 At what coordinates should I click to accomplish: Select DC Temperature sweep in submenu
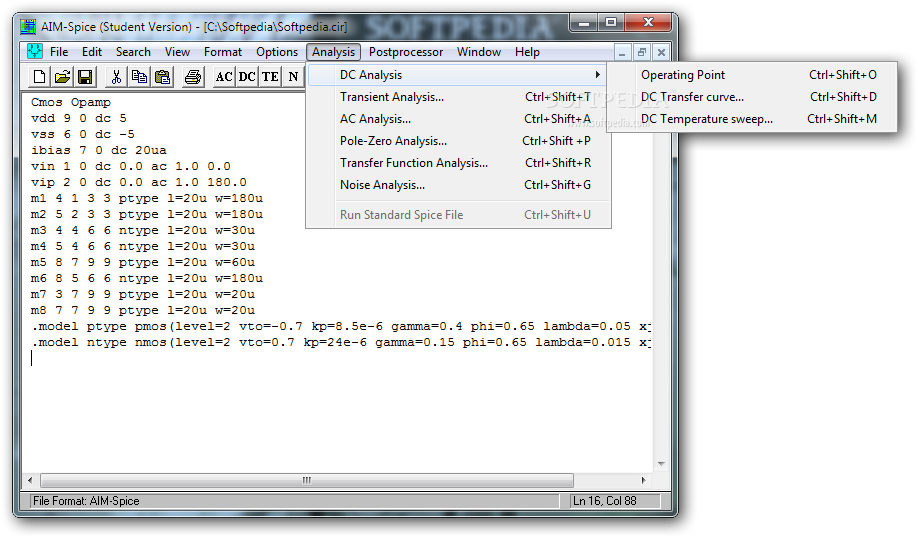click(x=752, y=119)
